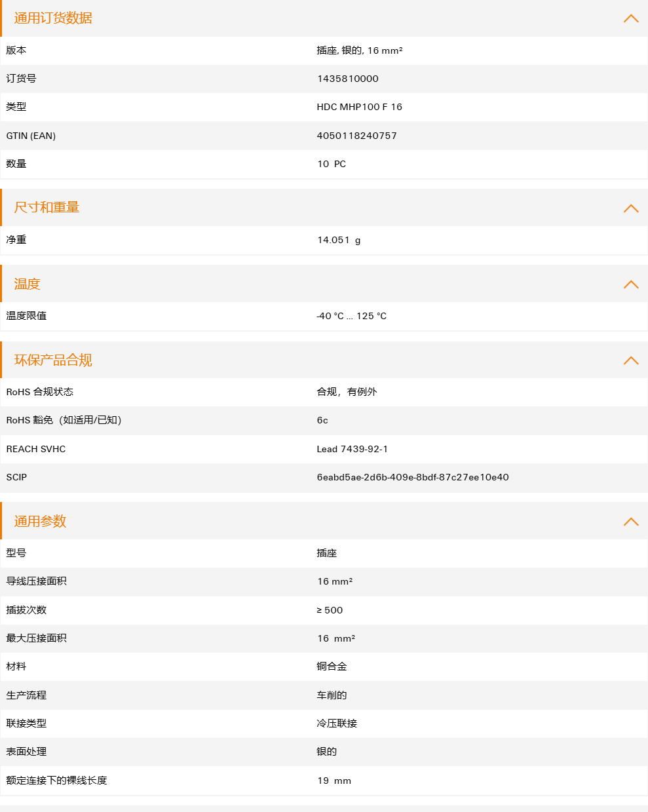The width and height of the screenshot is (648, 812).
Task: Click the 表面处理 label
Action: pyautogui.click(x=26, y=752)
